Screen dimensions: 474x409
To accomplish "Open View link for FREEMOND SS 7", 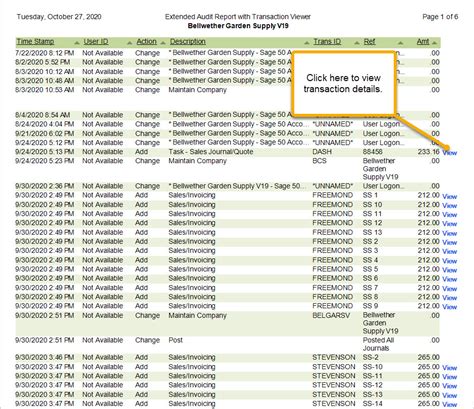I will (x=449, y=289).
